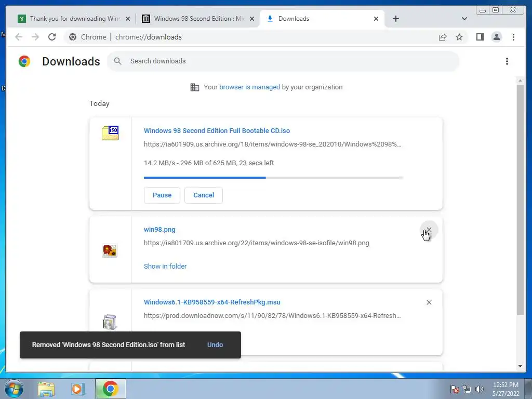Open Windows6.1-KB958559-x64-RefreshPkg.msu link

(x=212, y=302)
